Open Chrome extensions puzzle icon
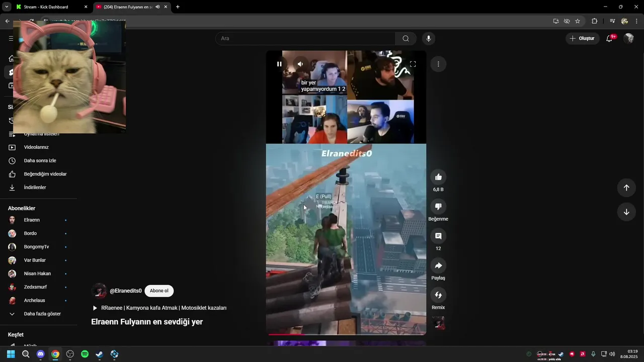Screen dimensions: 644x362 tap(595, 21)
